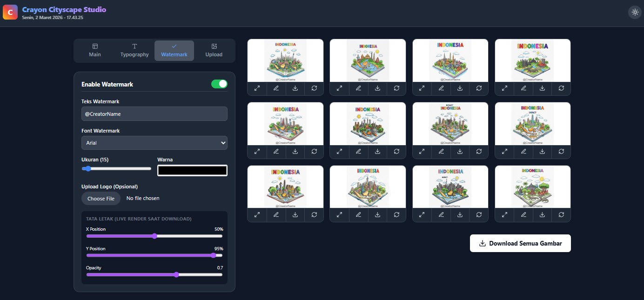Switch to the Main tab
Viewport: 644px width, 300px height.
[x=95, y=51]
